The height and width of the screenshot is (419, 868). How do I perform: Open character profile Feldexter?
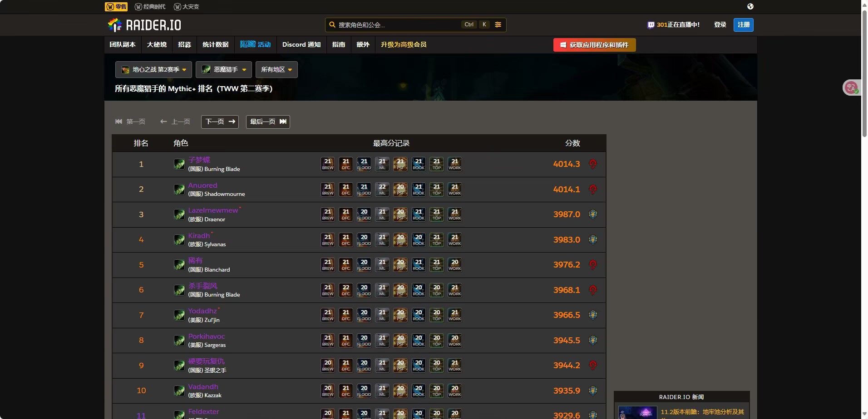click(204, 412)
